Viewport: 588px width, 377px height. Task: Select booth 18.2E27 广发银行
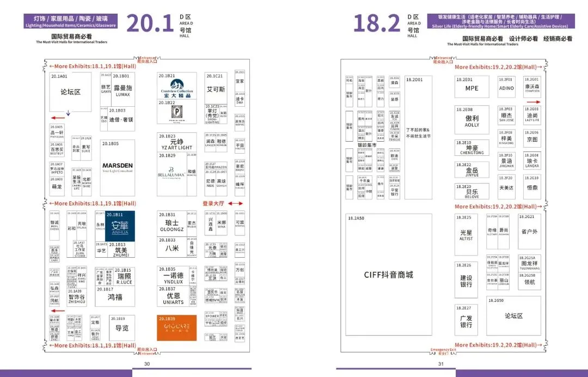pos(466,320)
